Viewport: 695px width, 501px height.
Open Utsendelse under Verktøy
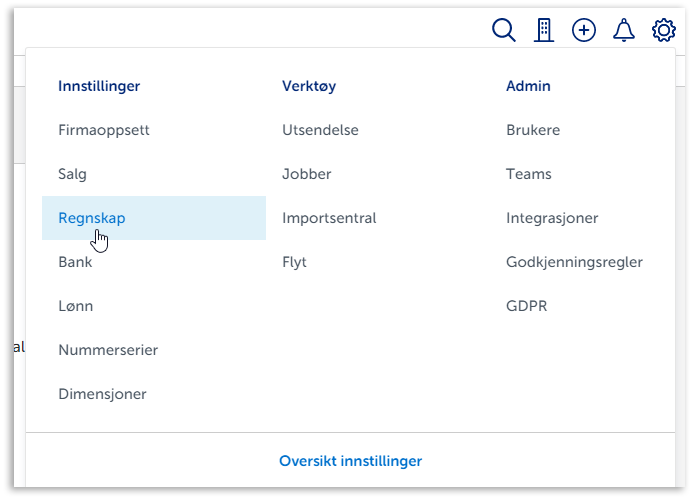coord(320,130)
